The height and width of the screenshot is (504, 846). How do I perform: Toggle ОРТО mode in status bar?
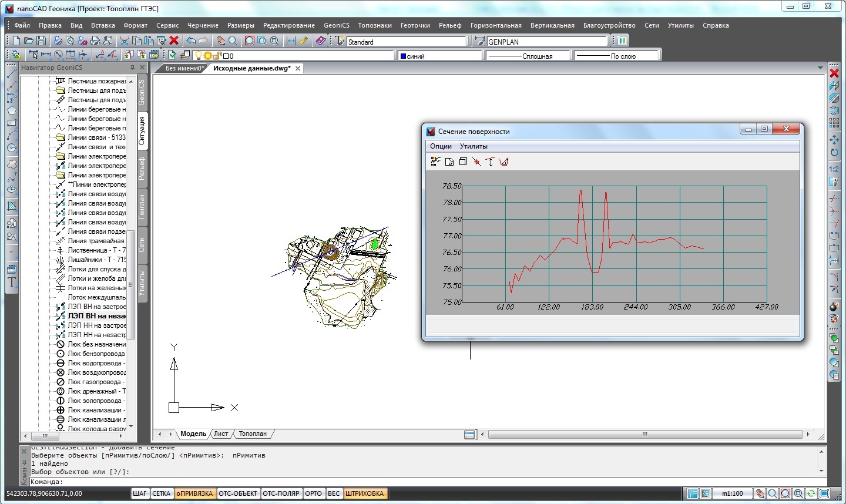[x=313, y=493]
